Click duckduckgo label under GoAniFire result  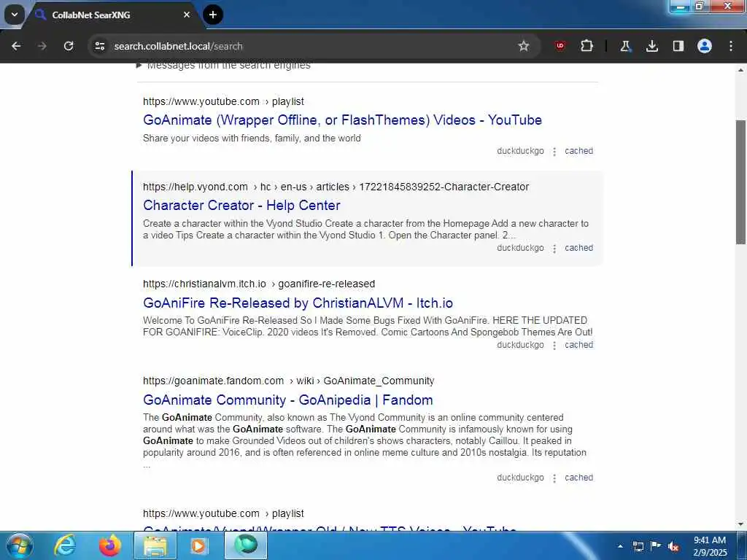tap(520, 345)
